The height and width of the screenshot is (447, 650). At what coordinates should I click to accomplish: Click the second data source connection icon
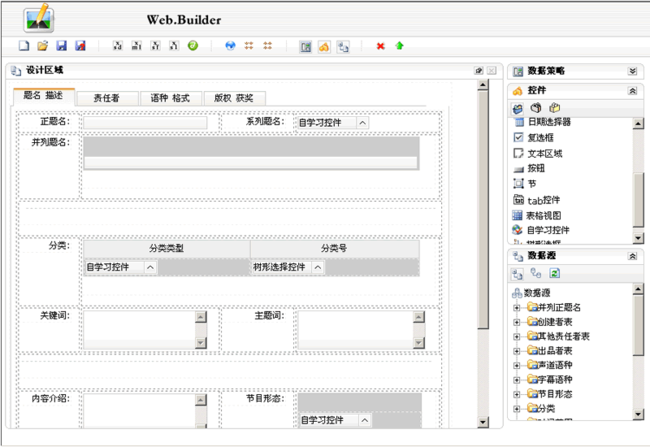536,273
